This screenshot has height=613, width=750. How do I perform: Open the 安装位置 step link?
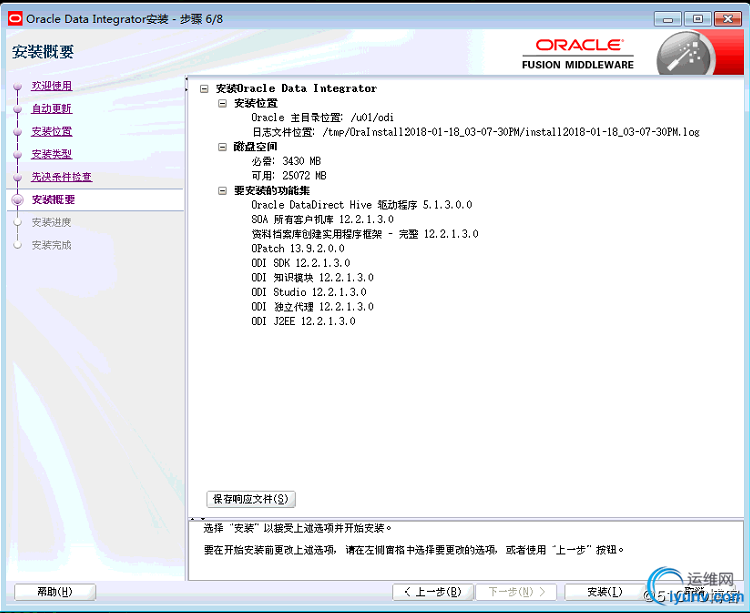click(52, 131)
